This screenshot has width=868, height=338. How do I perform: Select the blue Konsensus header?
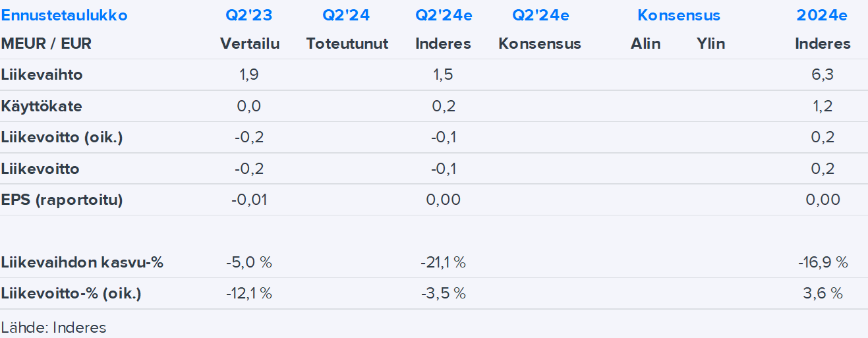tap(678, 15)
